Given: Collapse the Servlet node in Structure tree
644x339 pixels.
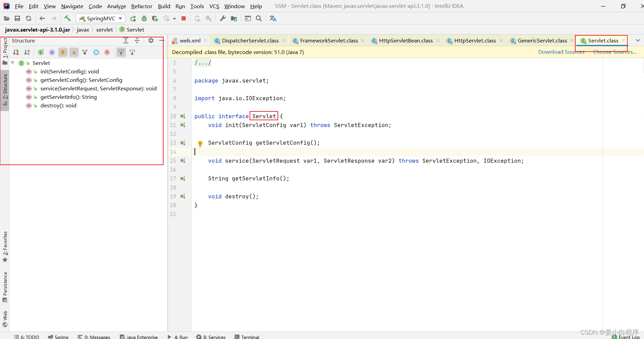Looking at the screenshot, I should (x=13, y=63).
